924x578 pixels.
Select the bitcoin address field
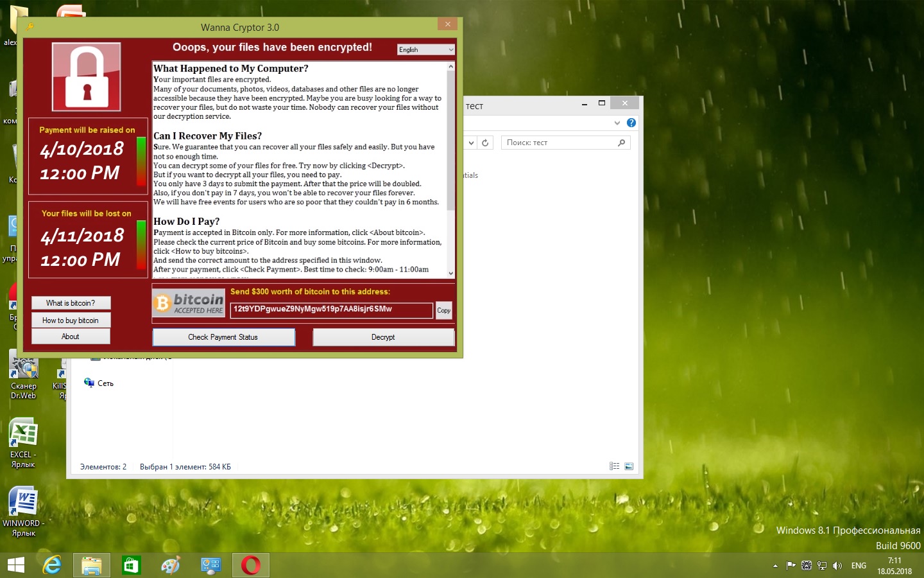tap(331, 310)
